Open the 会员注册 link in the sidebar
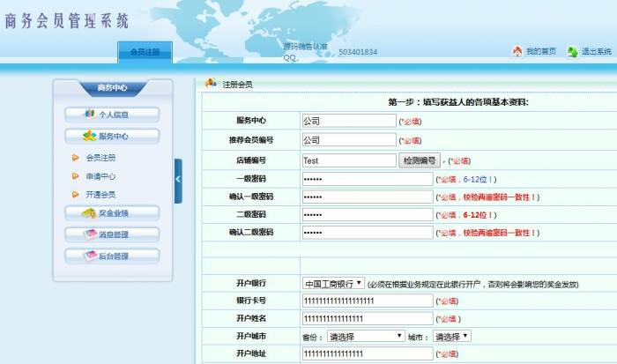 click(x=100, y=158)
